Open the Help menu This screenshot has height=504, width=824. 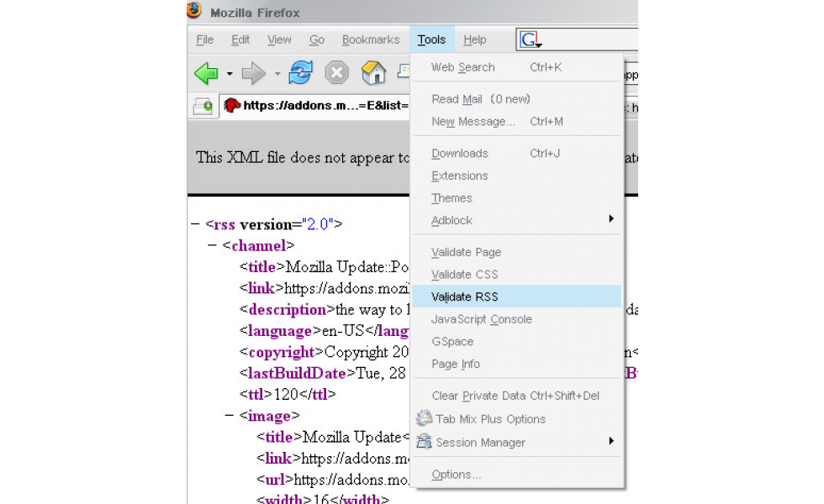pos(475,40)
